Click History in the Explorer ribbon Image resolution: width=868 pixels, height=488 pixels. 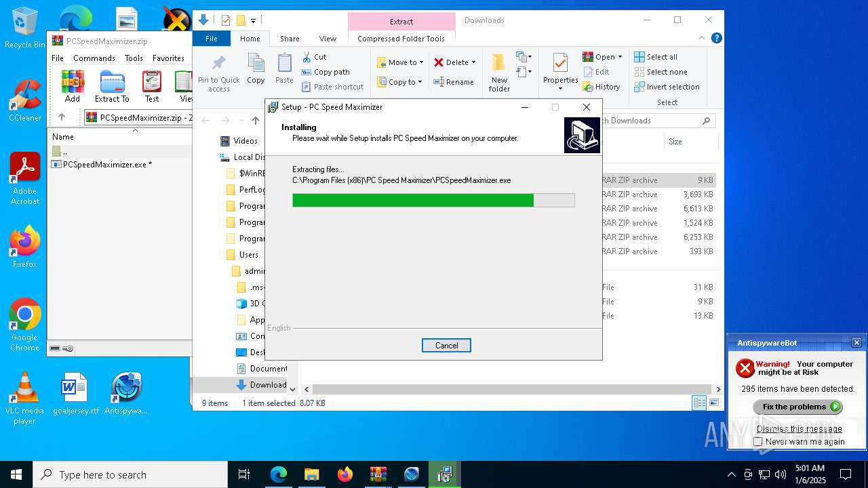click(x=601, y=87)
